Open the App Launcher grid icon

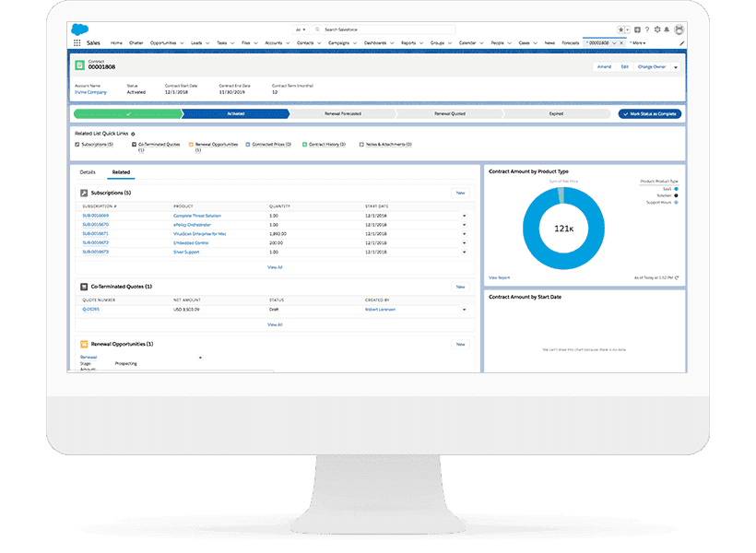[x=77, y=42]
